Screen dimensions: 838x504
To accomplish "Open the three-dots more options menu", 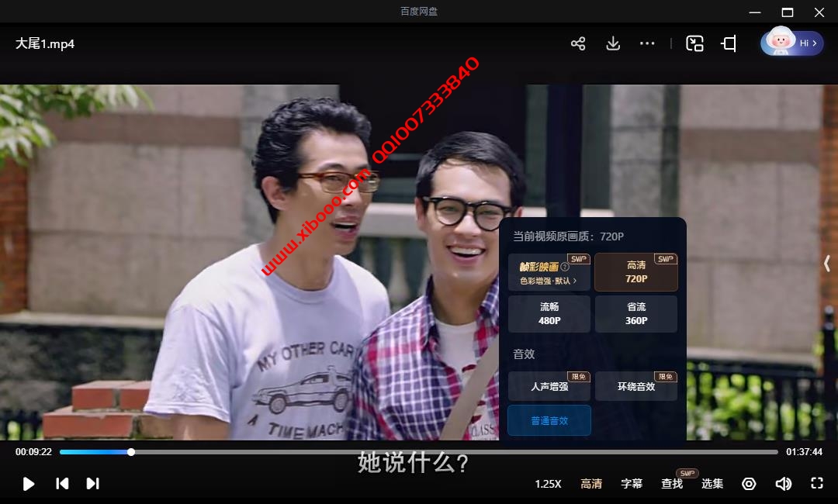I will point(647,43).
